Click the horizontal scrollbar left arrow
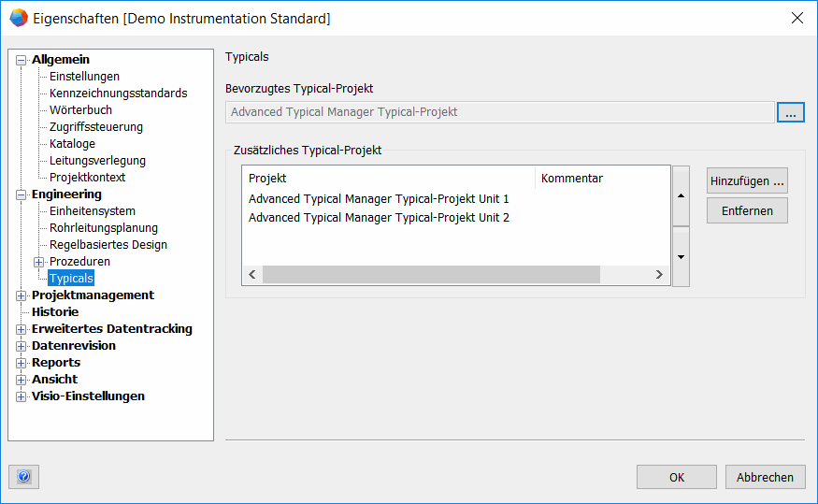The image size is (818, 504). click(252, 275)
